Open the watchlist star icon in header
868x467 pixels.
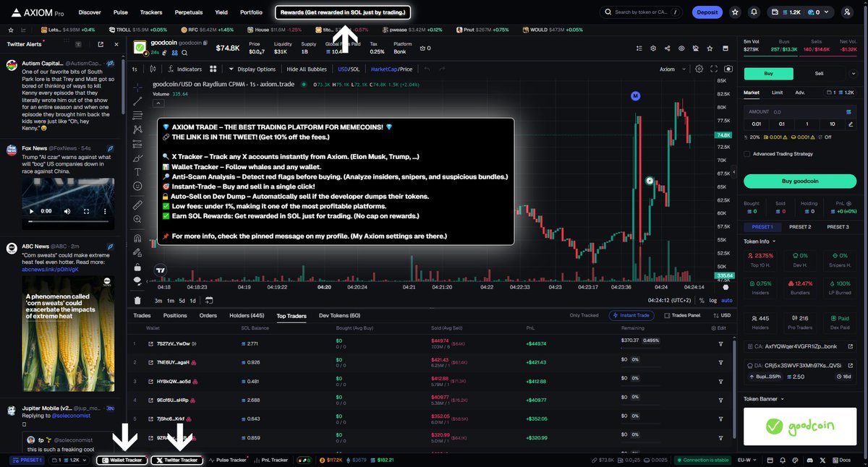[736, 12]
